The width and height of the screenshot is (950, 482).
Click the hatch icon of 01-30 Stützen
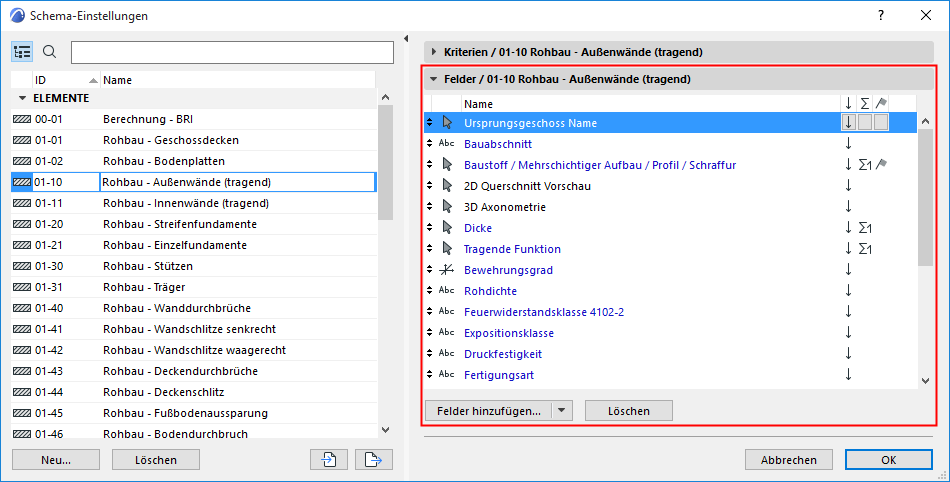(22, 266)
